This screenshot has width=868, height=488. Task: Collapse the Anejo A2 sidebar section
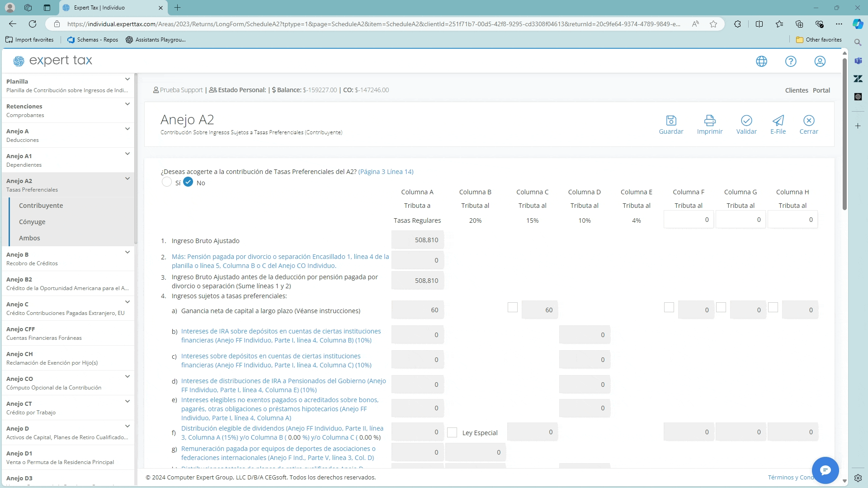127,179
